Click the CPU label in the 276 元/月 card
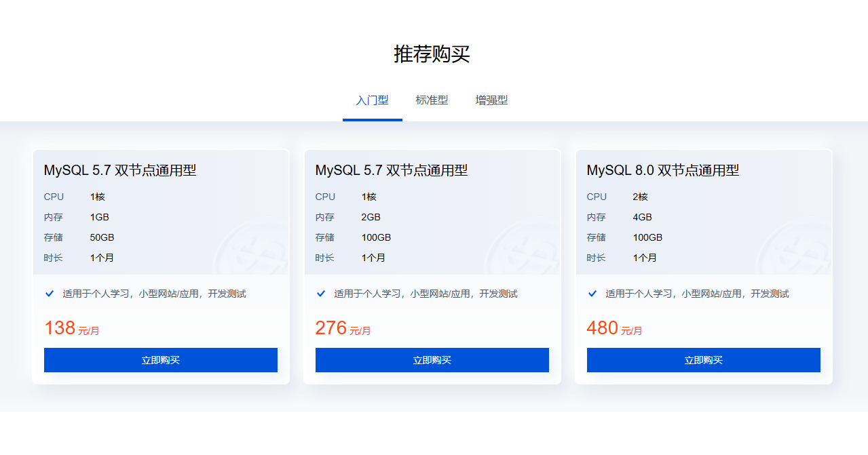The image size is (868, 455). [x=326, y=197]
